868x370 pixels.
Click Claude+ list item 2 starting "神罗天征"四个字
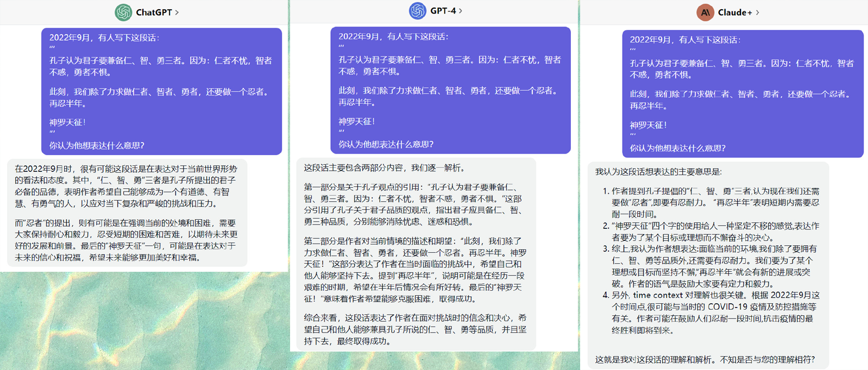tap(715, 232)
